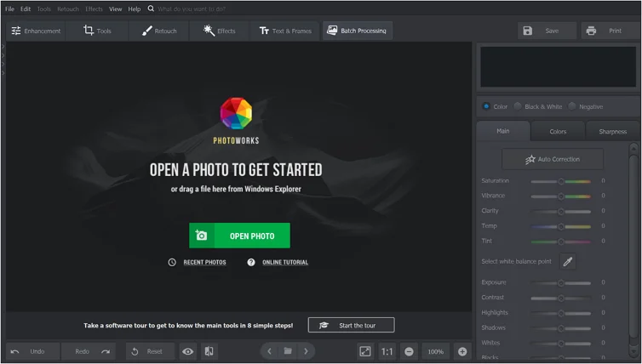Click the Saturation value 0
This screenshot has height=364, width=642.
coord(603,180)
